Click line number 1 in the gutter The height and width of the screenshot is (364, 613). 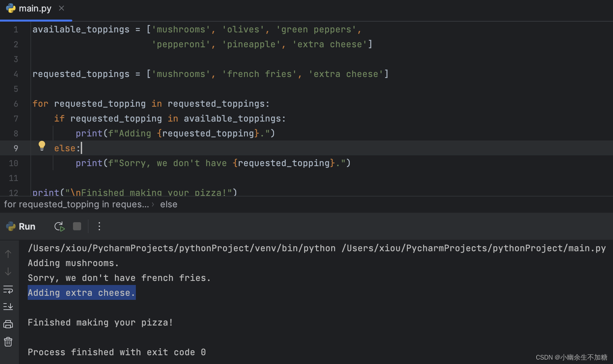[x=16, y=30]
